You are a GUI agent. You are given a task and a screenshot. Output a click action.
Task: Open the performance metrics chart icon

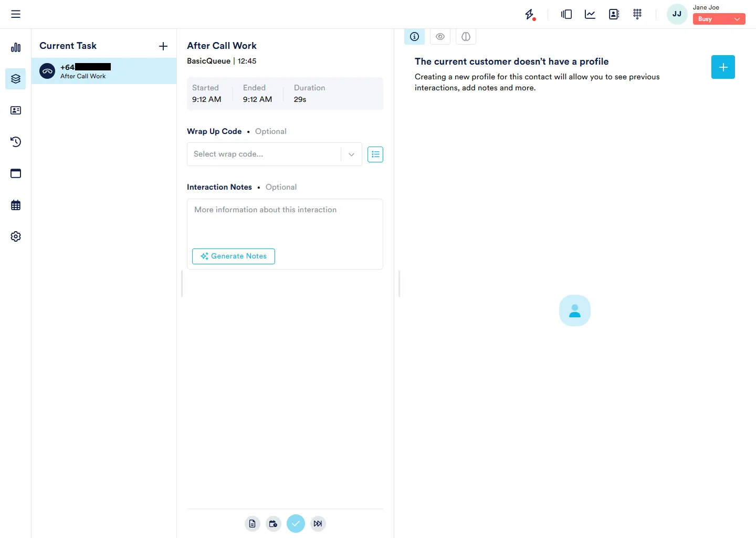[590, 14]
